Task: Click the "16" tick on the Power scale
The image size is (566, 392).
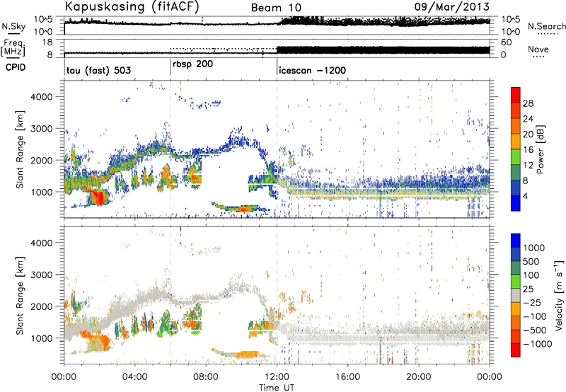Action: pos(528,150)
